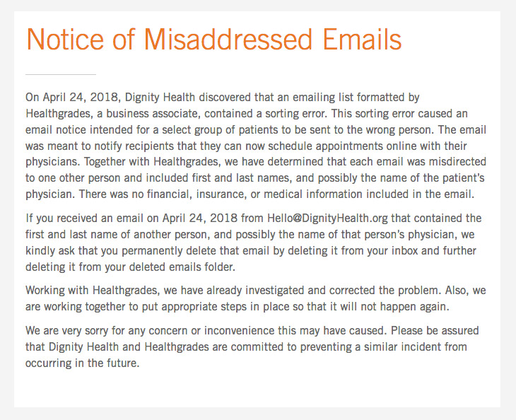The image size is (516, 420).
Task: Click the first April 24, 2018 date
Action: point(81,98)
